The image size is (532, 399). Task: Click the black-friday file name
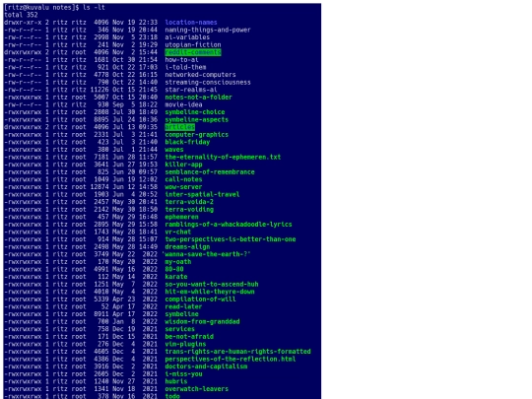tap(187, 142)
